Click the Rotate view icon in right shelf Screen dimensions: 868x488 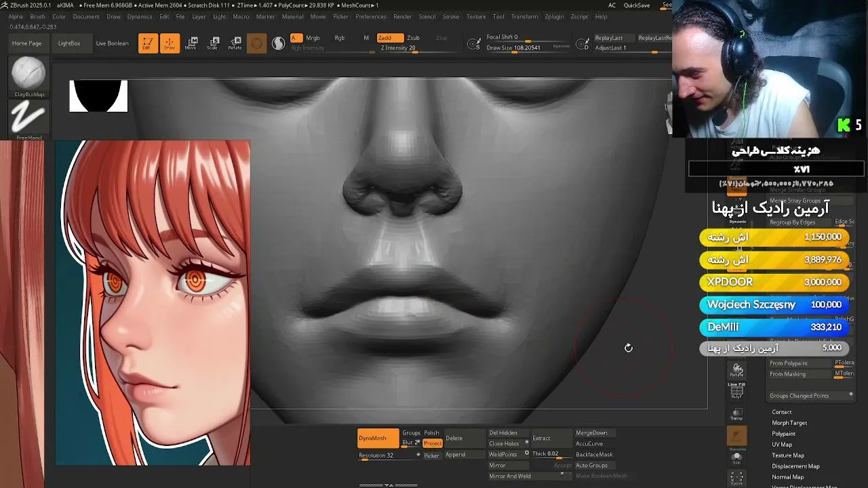[737, 370]
